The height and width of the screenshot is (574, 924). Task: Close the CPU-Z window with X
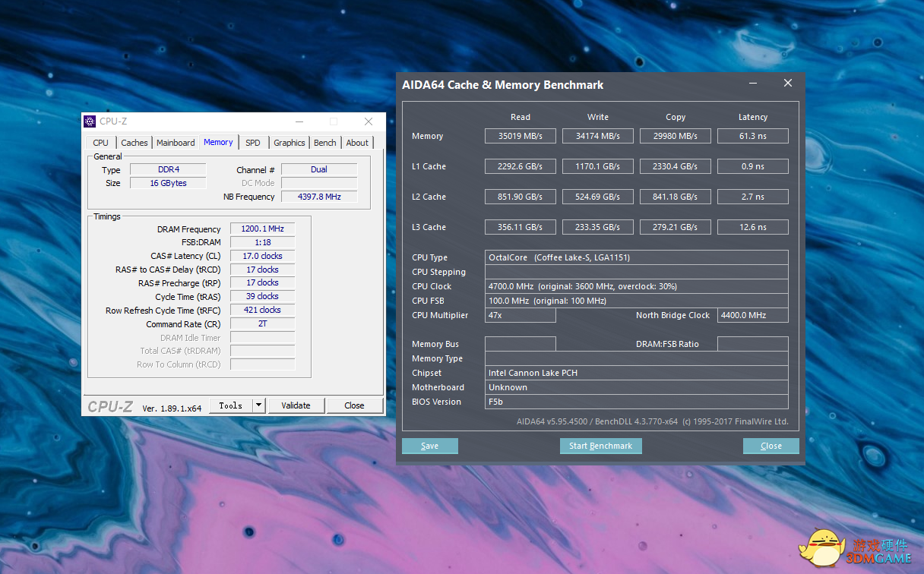(x=369, y=121)
